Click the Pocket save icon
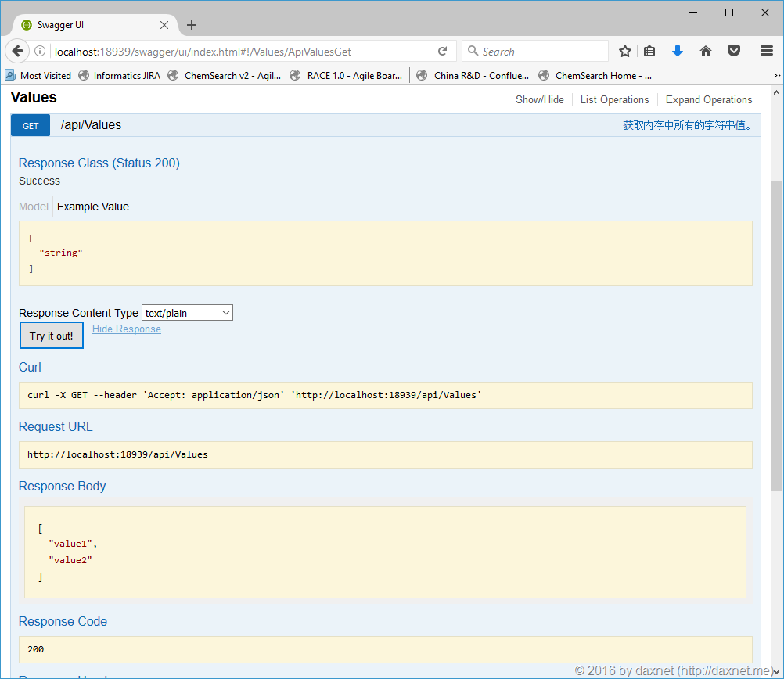Screen dimensions: 784x679 tap(734, 52)
